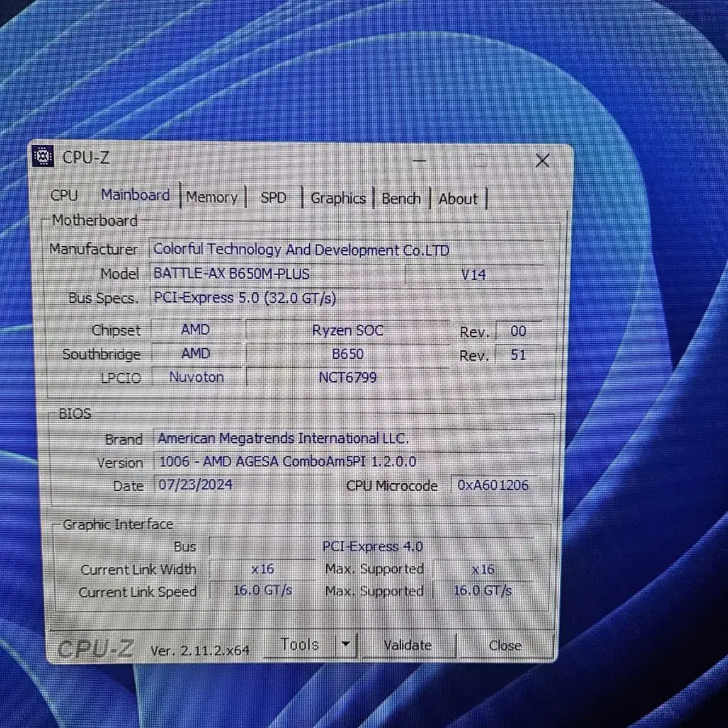Click the CPU-Z title bar text
The width and height of the screenshot is (728, 728).
click(86, 158)
